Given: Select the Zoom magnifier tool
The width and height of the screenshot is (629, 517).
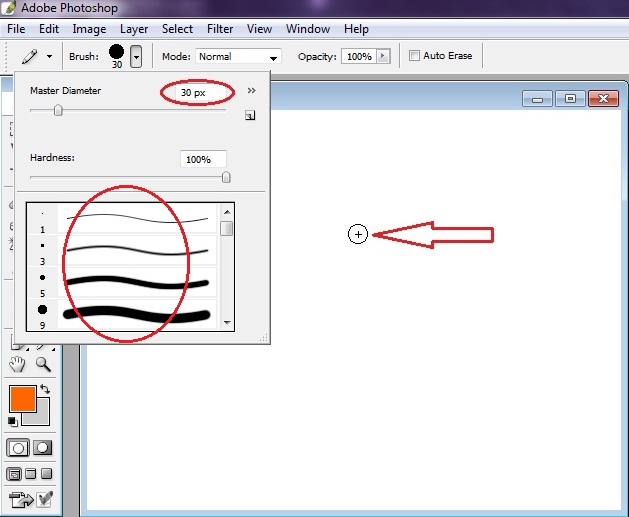Looking at the screenshot, I should pos(43,364).
